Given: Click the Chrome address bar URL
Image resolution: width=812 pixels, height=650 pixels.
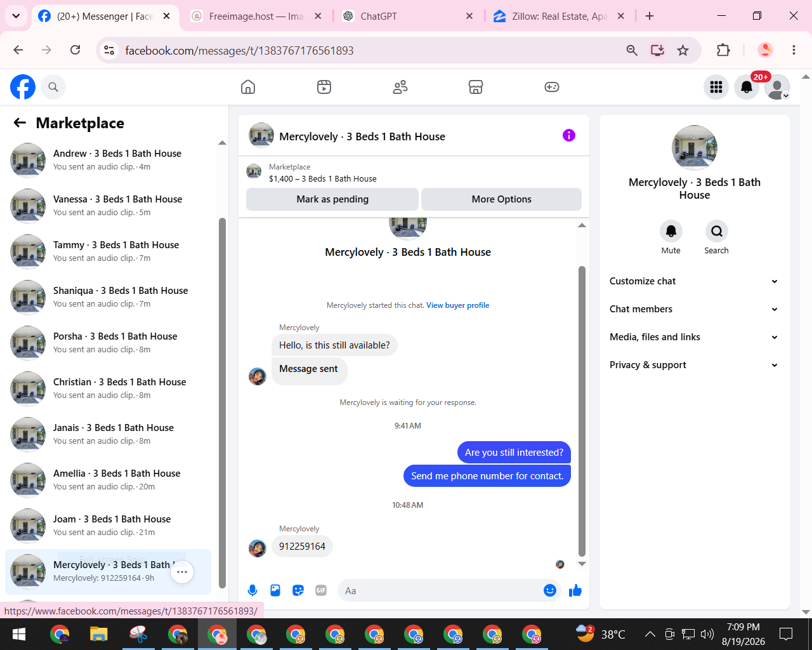Looking at the screenshot, I should 240,51.
